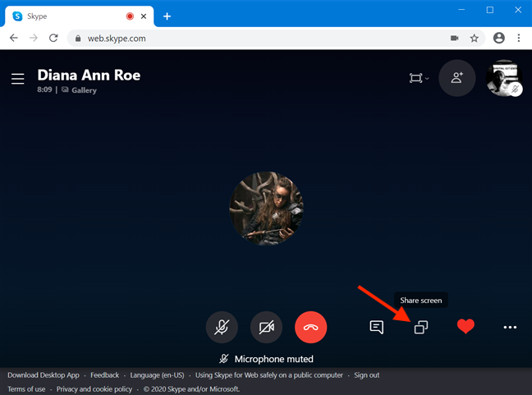Open Privacy and cookie policy link
The width and height of the screenshot is (532, 395).
click(x=94, y=389)
